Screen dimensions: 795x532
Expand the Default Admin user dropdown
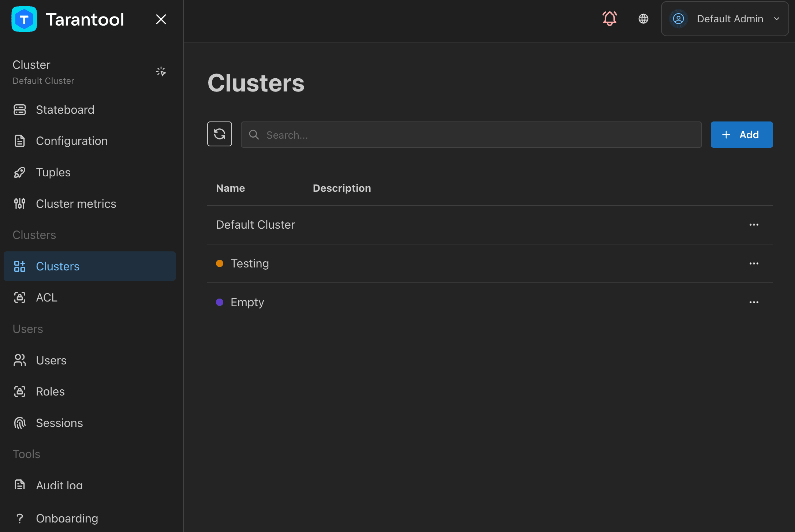coord(725,19)
